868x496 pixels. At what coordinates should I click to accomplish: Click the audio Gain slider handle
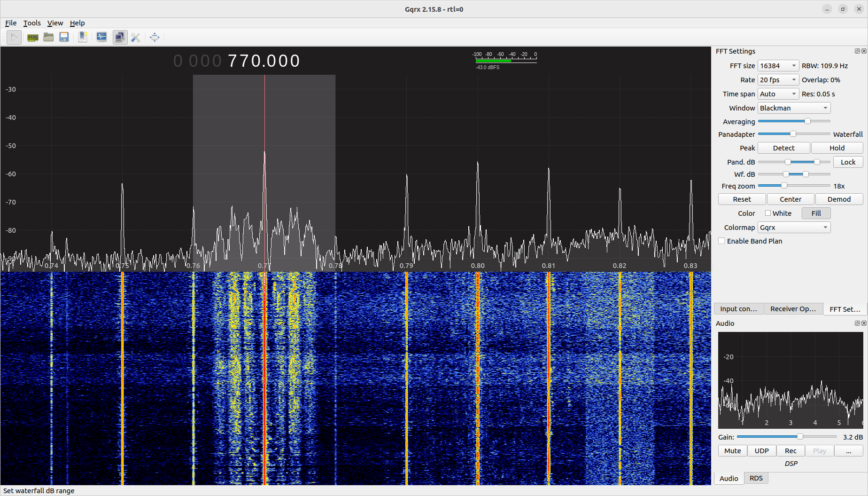(800, 437)
